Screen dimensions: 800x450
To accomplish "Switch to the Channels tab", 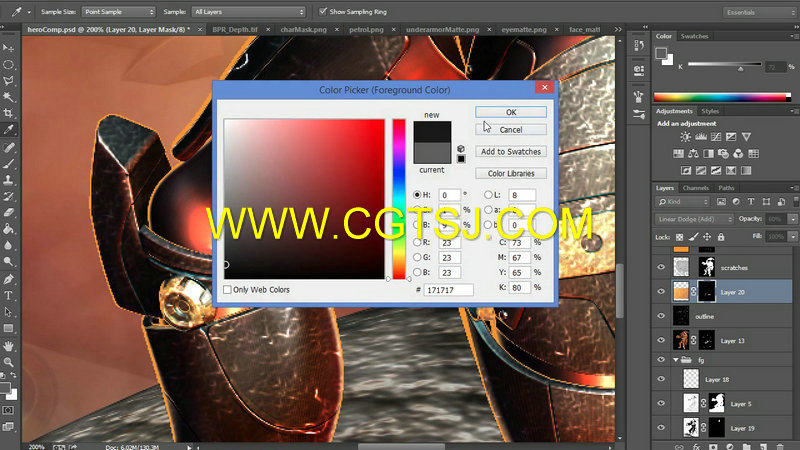I will coord(695,188).
